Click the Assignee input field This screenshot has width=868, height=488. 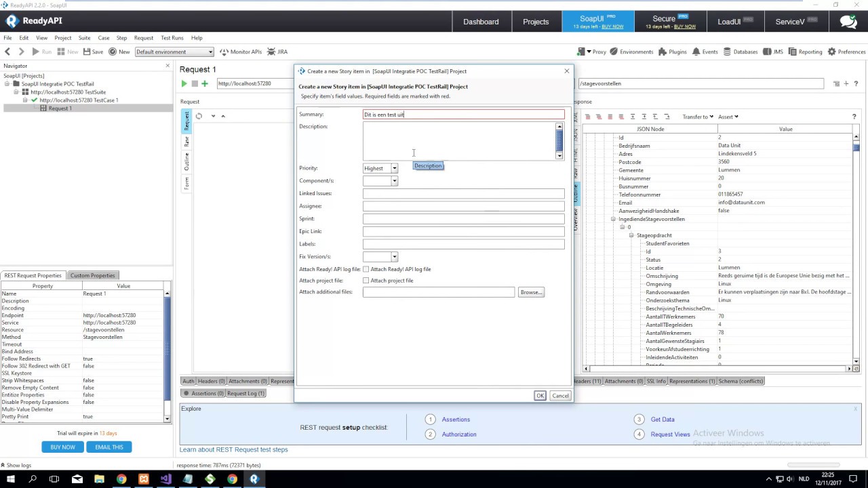point(463,206)
